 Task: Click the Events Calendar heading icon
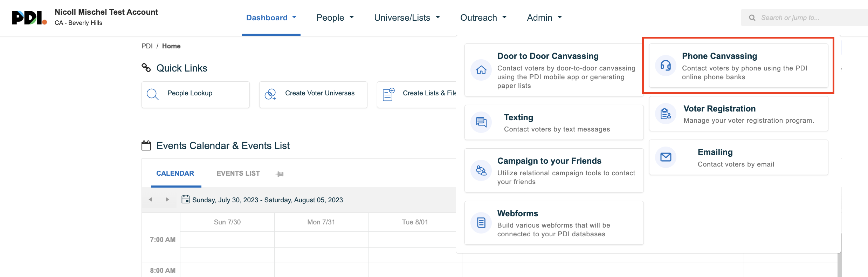coord(146,146)
